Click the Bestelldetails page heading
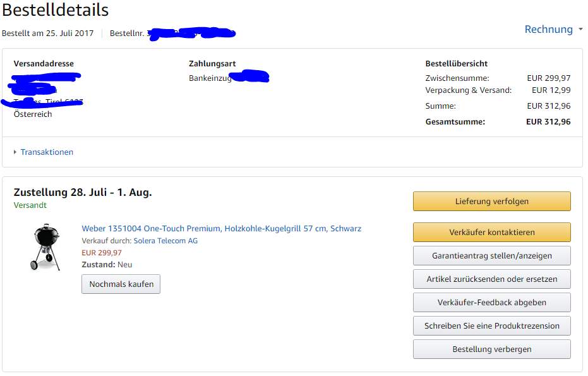The width and height of the screenshot is (588, 376). click(56, 11)
